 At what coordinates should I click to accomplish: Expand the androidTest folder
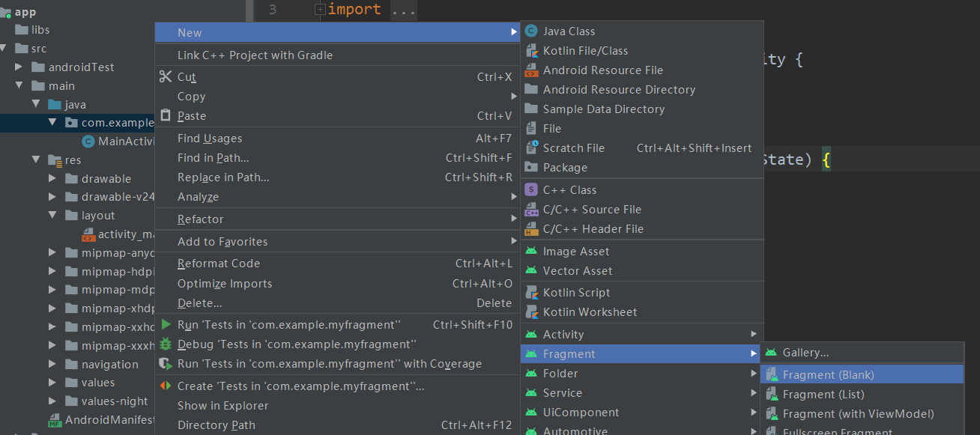click(x=19, y=67)
